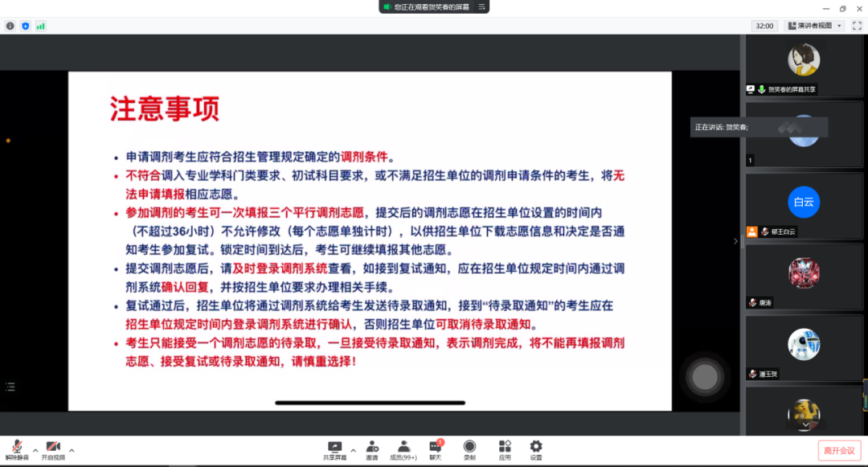Click the meeting info icon

coord(10,26)
